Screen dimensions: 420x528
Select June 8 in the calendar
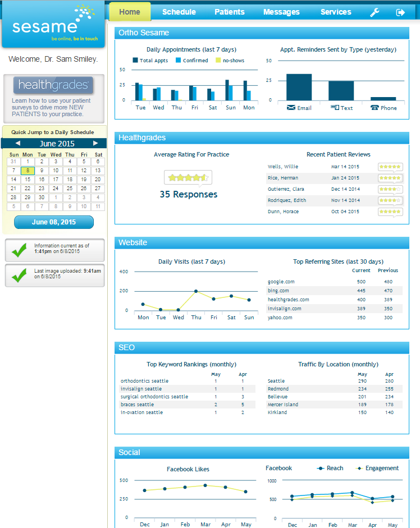28,171
